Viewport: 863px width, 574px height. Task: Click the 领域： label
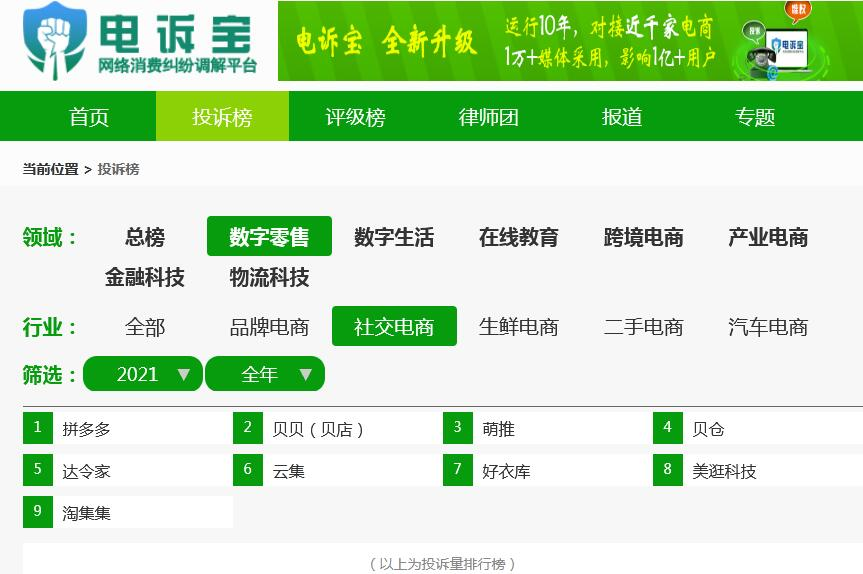[x=50, y=237]
